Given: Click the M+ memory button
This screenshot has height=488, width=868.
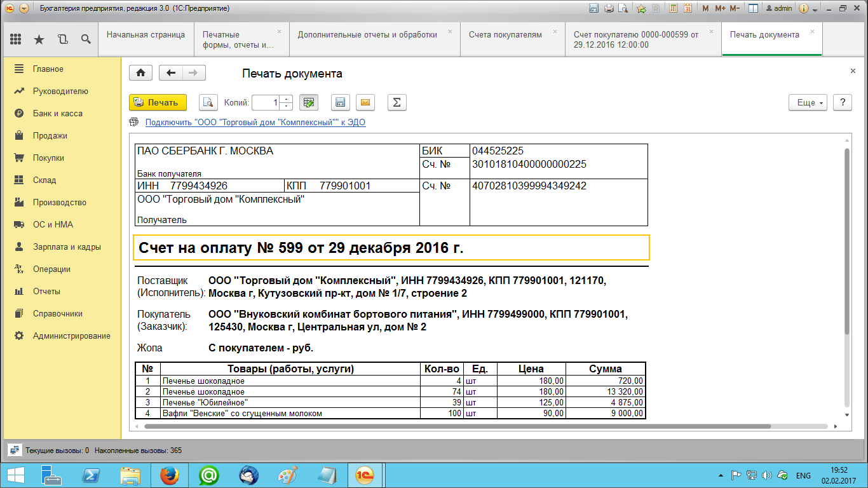Looking at the screenshot, I should point(720,9).
